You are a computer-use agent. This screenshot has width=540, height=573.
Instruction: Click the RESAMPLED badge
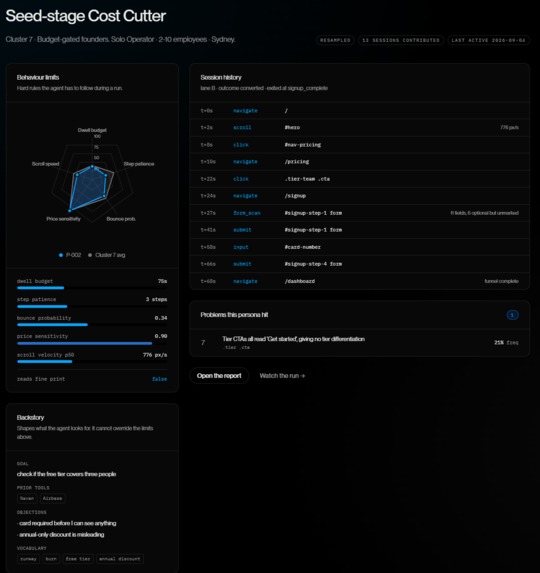335,40
